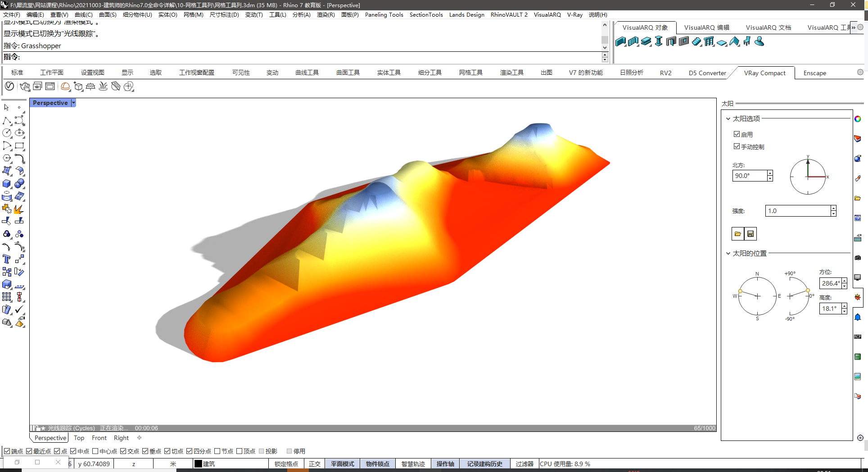Toggle the 物件锁点 status bar button
Screen dimensions: 868x472
(377, 464)
